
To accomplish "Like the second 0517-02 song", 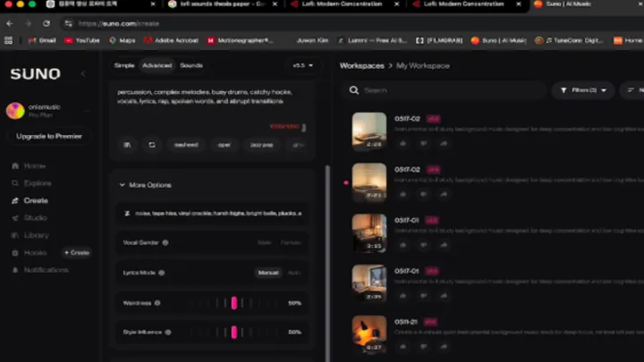I will [x=402, y=195].
